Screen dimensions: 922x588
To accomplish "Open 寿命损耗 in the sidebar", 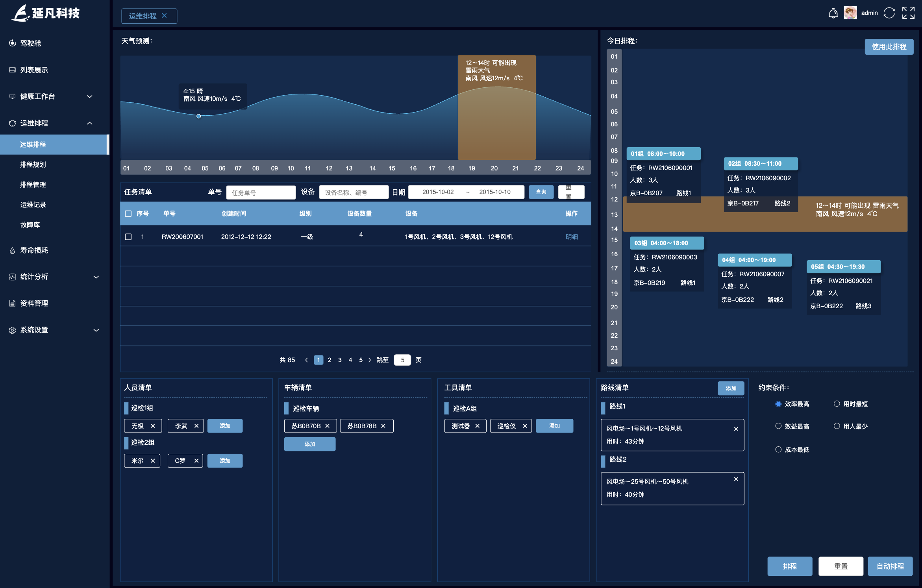I will (x=34, y=250).
